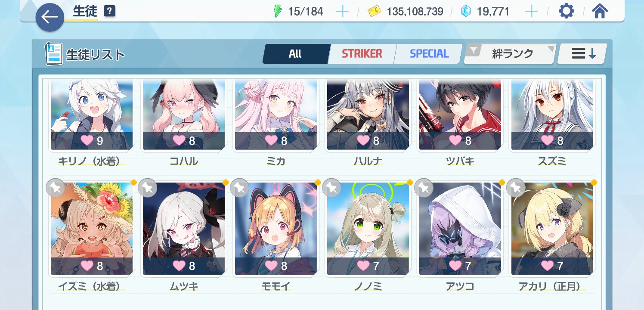The width and height of the screenshot is (644, 310).
Task: Toggle sort order with the descending arrow button
Action: pyautogui.click(x=582, y=54)
